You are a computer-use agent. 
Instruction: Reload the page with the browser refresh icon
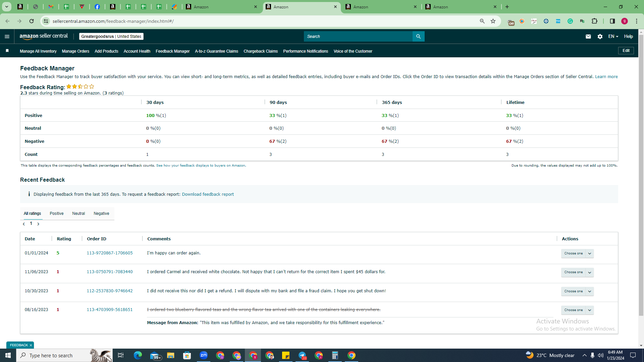[32, 21]
